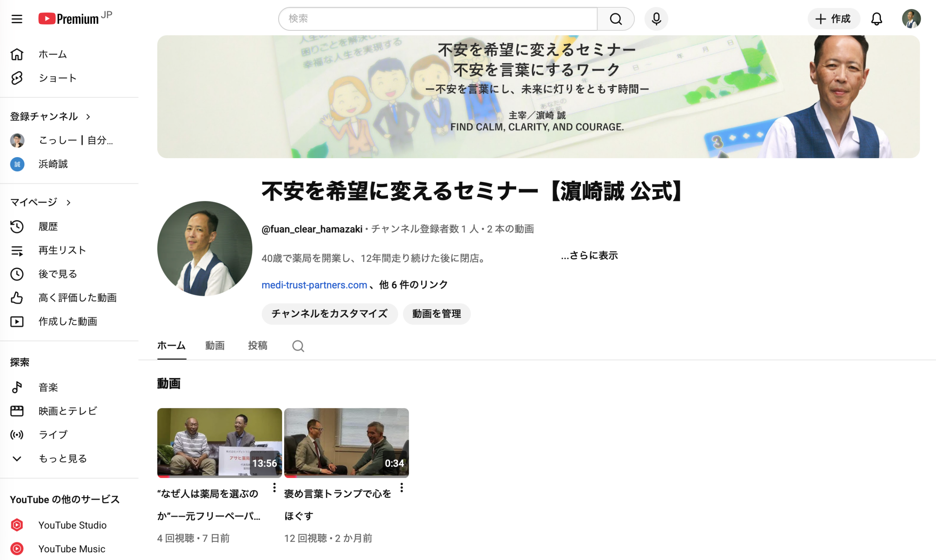Viewport: 936px width, 560px height.
Task: Click the YouTube Premium logo
Action: [x=69, y=18]
